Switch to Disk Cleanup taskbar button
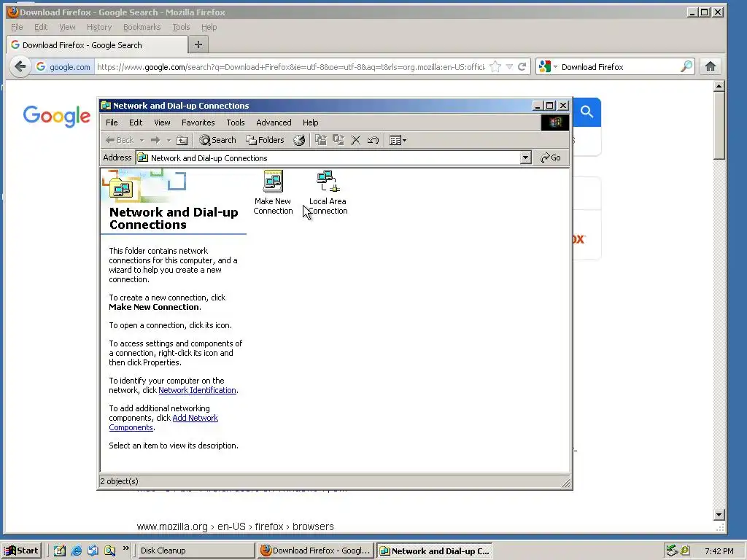This screenshot has height=560, width=747. pos(196,551)
